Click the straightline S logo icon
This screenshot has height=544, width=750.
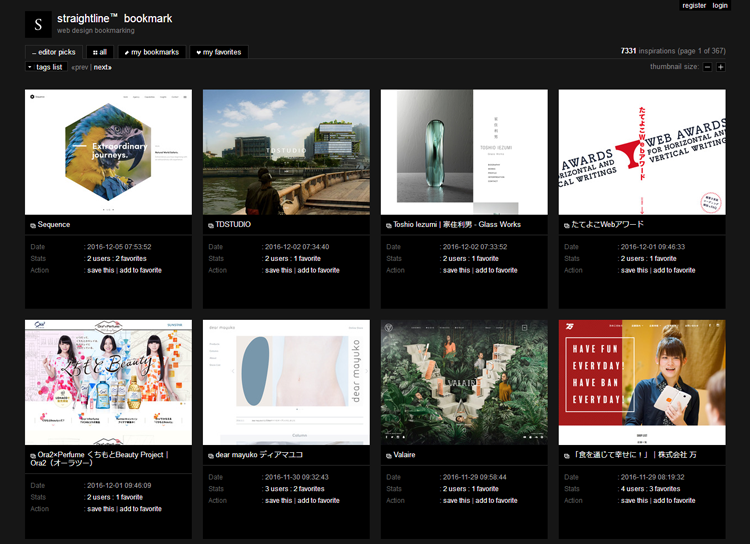pos(38,24)
